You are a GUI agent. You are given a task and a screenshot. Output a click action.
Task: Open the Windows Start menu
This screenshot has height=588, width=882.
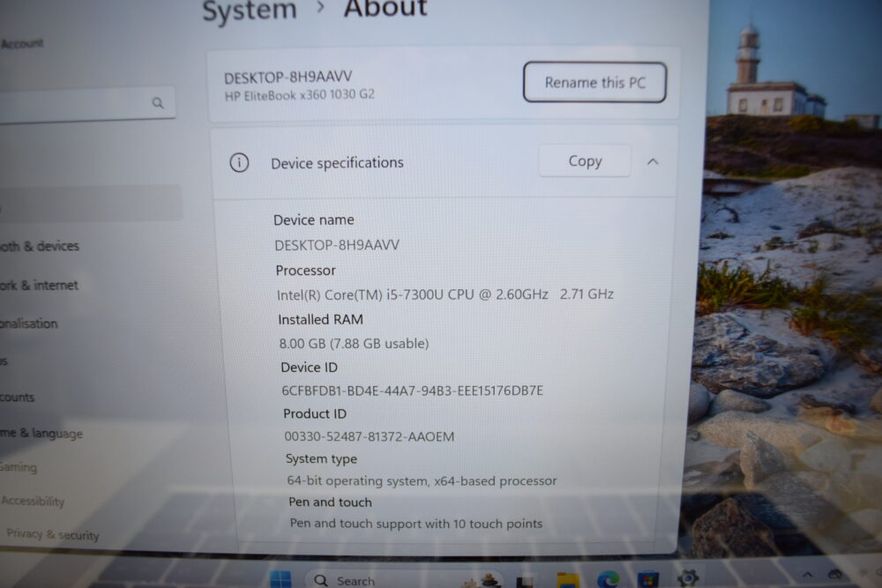coord(280,579)
